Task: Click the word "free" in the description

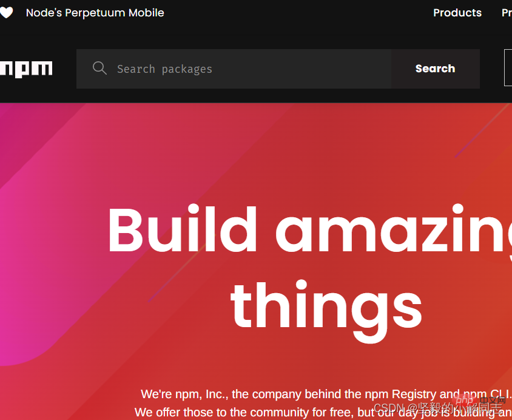Action: click(338, 413)
